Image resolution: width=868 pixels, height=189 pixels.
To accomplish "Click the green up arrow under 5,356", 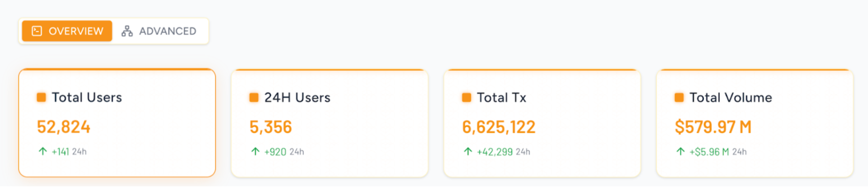I will (255, 151).
